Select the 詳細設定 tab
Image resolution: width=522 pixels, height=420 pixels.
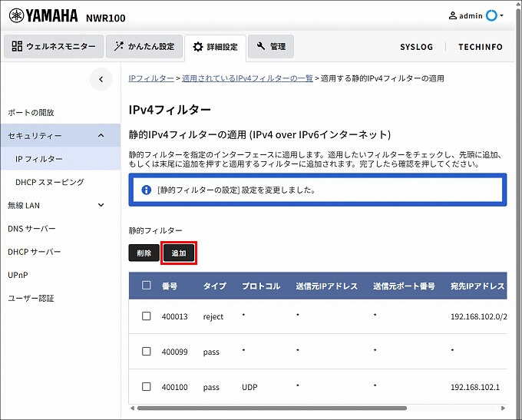pyautogui.click(x=216, y=47)
